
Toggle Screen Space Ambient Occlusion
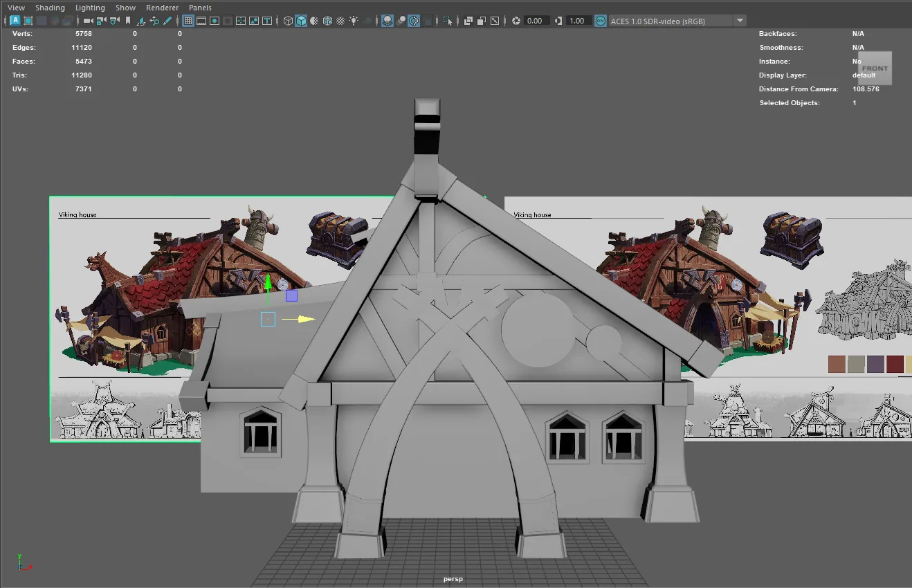[387, 21]
